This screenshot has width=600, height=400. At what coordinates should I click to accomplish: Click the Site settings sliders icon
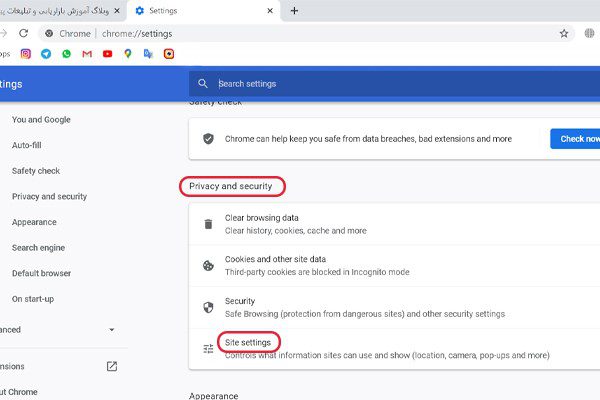208,349
